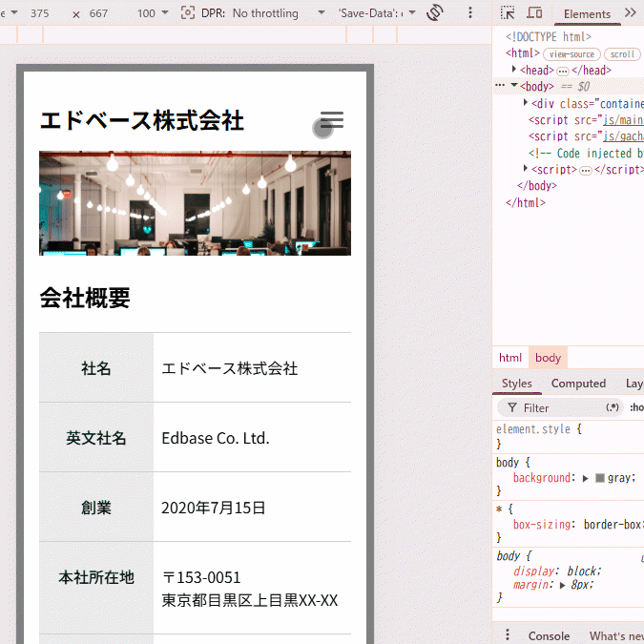Switch to the Styles tab
The image size is (644, 644).
pos(516,383)
